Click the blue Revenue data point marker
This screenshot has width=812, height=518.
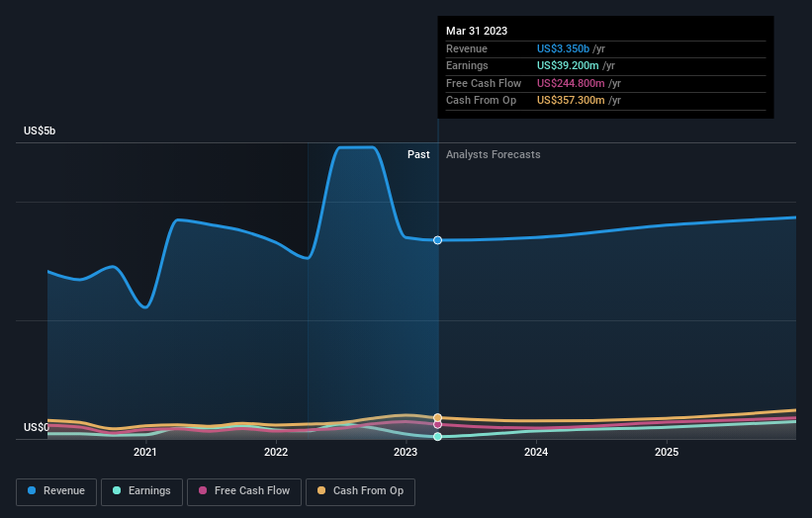click(x=437, y=240)
